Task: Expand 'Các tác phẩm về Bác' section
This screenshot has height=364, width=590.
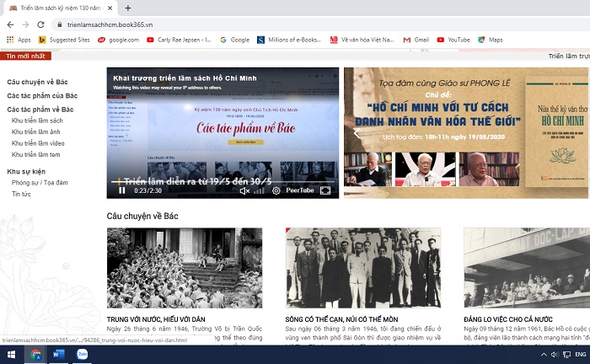Action: (x=40, y=110)
